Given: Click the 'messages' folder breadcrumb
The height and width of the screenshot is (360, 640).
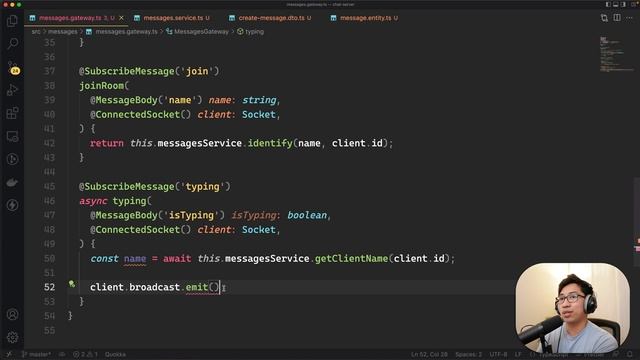Looking at the screenshot, I should (x=62, y=31).
